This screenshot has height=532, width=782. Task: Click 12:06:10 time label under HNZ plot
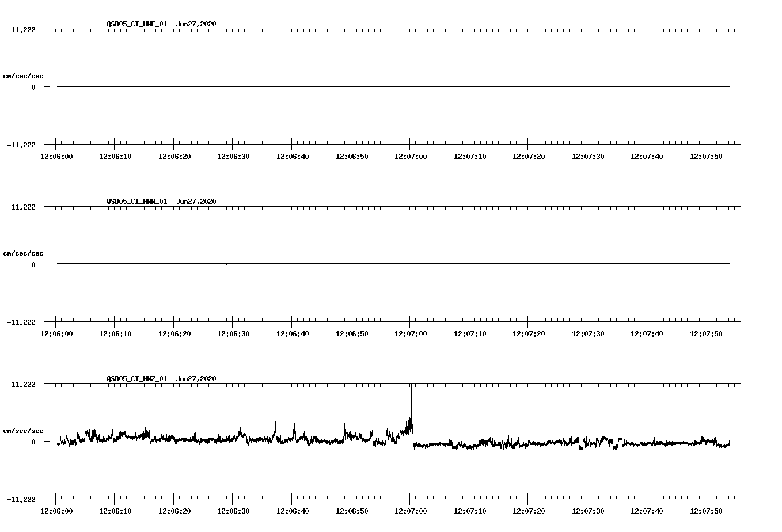(x=115, y=511)
